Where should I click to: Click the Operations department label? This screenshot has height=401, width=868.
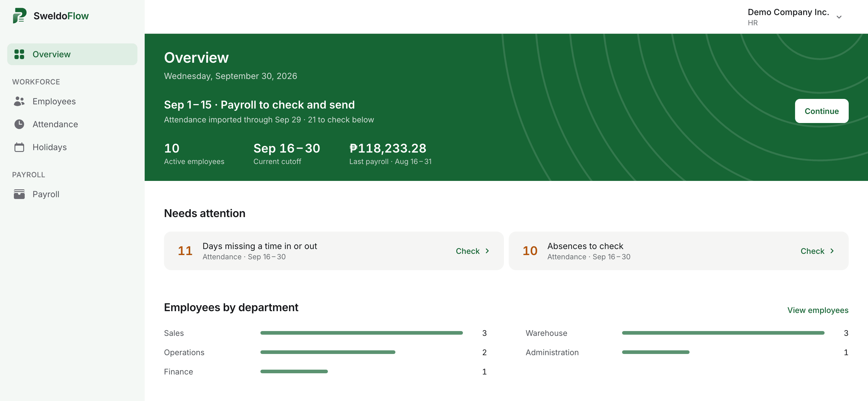pyautogui.click(x=184, y=352)
